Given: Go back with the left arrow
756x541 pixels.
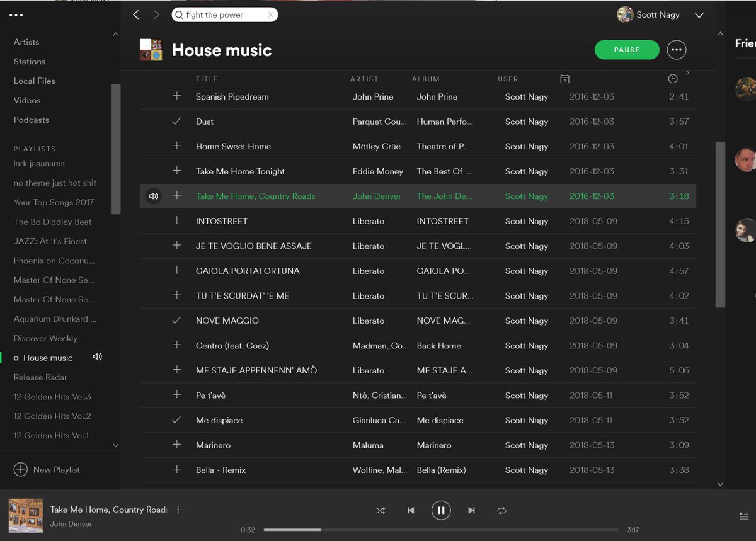Looking at the screenshot, I should (x=136, y=14).
